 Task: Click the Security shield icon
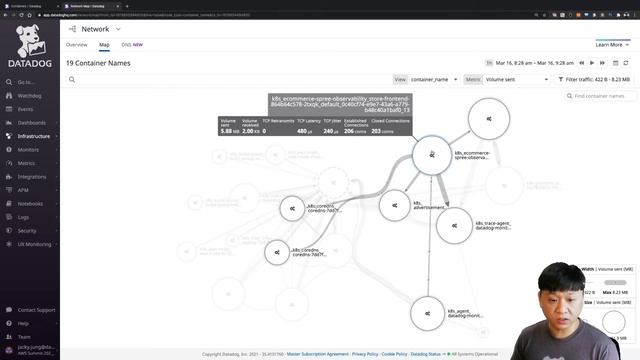9,230
